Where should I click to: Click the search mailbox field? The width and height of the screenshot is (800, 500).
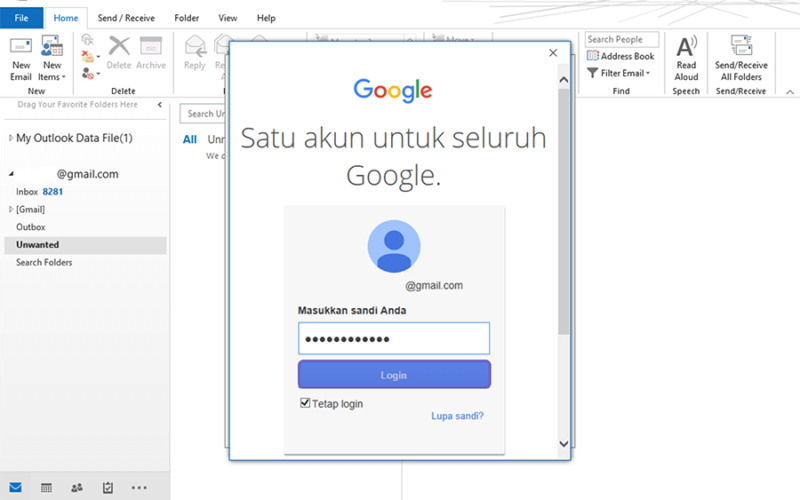click(x=203, y=114)
